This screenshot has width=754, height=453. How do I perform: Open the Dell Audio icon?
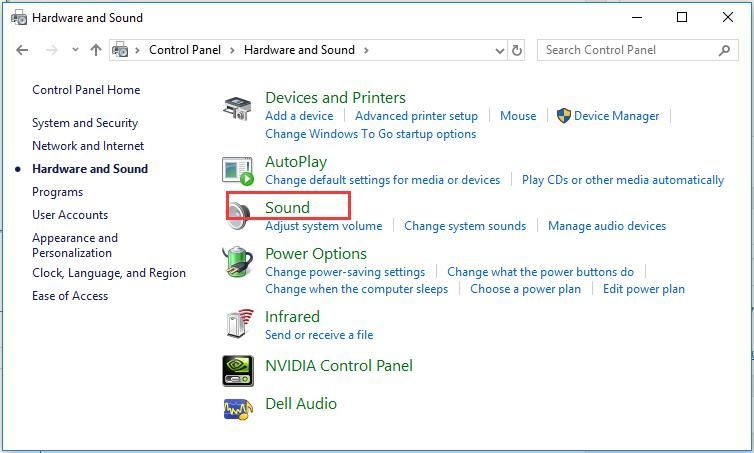click(x=238, y=409)
